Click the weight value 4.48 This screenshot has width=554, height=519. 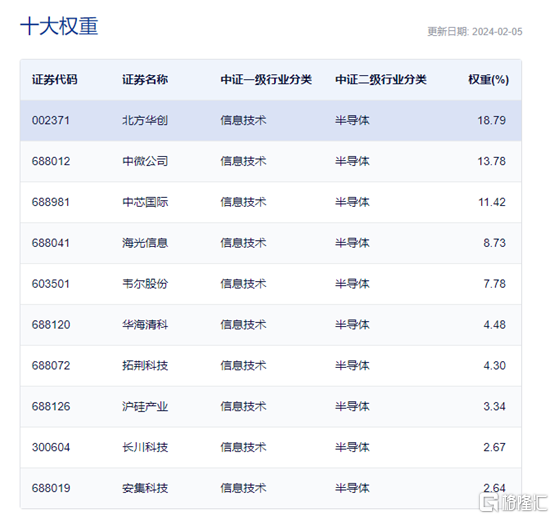pos(495,325)
